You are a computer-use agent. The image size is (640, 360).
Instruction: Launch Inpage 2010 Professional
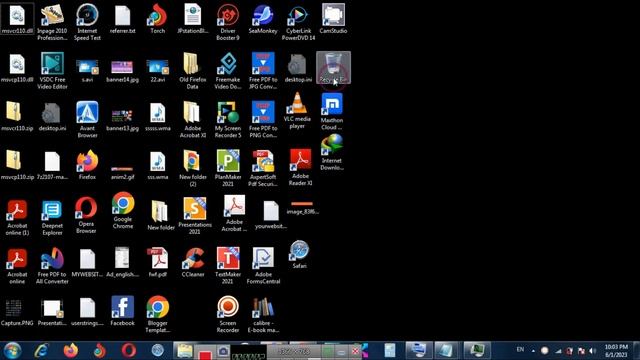[x=52, y=22]
